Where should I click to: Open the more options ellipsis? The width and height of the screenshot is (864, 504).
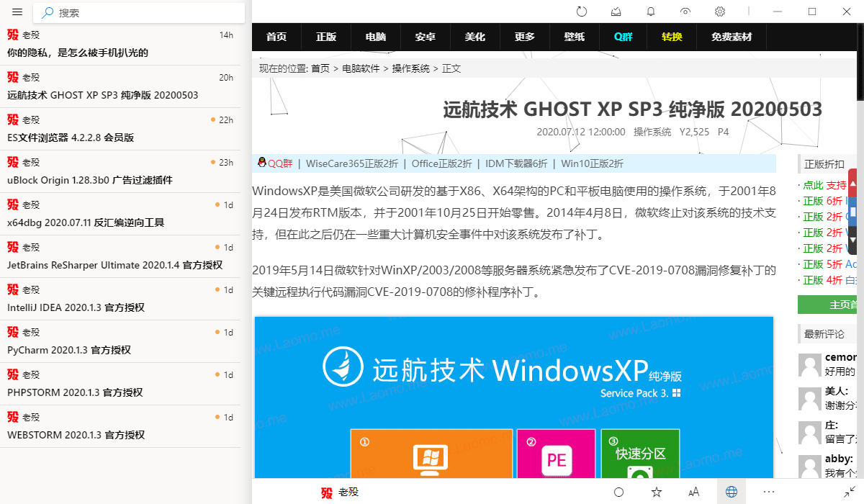769,492
